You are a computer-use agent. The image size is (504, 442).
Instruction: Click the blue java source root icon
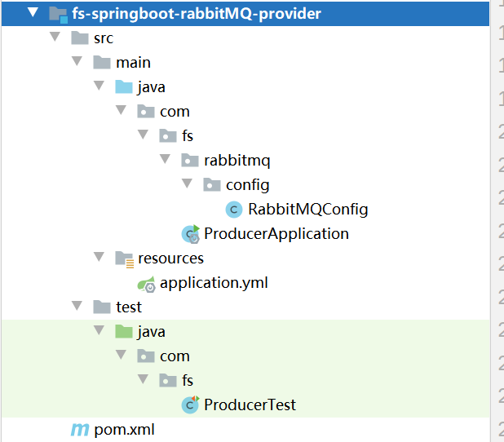point(124,86)
